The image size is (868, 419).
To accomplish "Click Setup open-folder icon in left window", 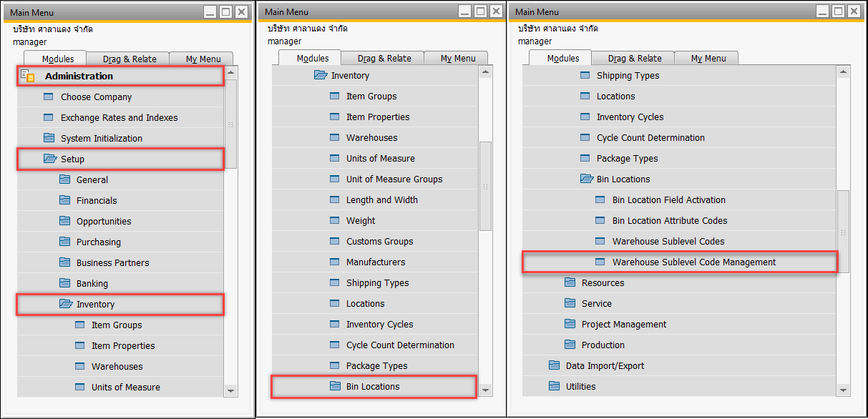I will 49,159.
